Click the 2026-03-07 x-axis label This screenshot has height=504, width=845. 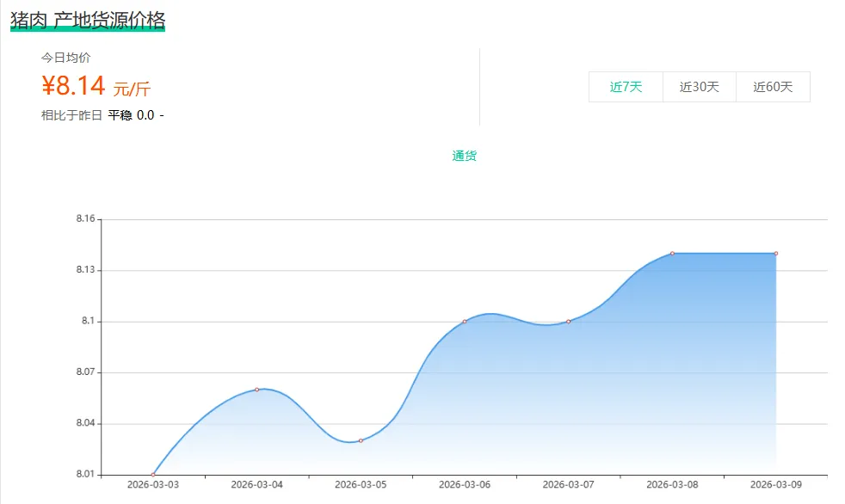pyautogui.click(x=569, y=484)
